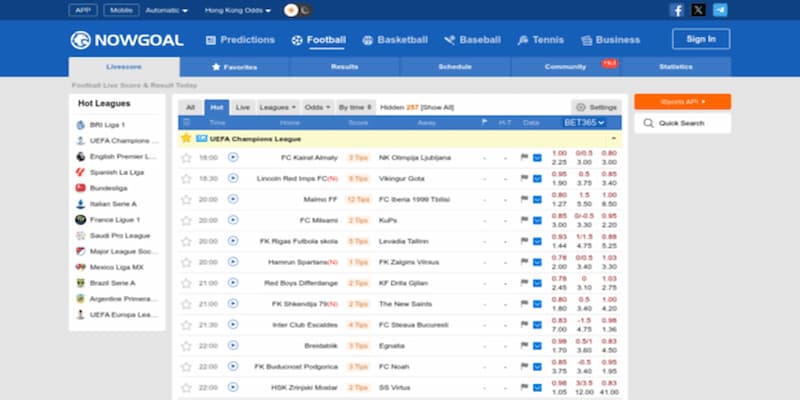This screenshot has width=800, height=400.
Task: Open the Predictions section link
Action: pos(240,40)
